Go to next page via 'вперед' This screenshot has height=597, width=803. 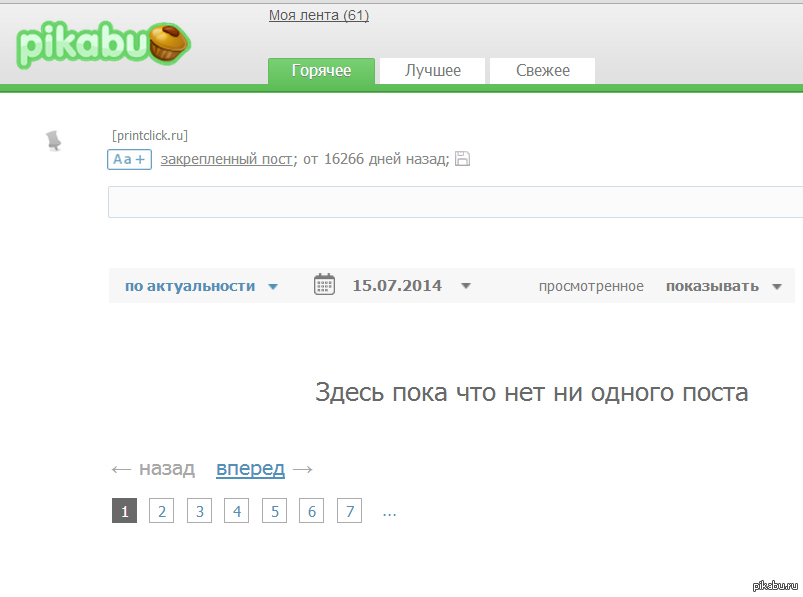[250, 468]
